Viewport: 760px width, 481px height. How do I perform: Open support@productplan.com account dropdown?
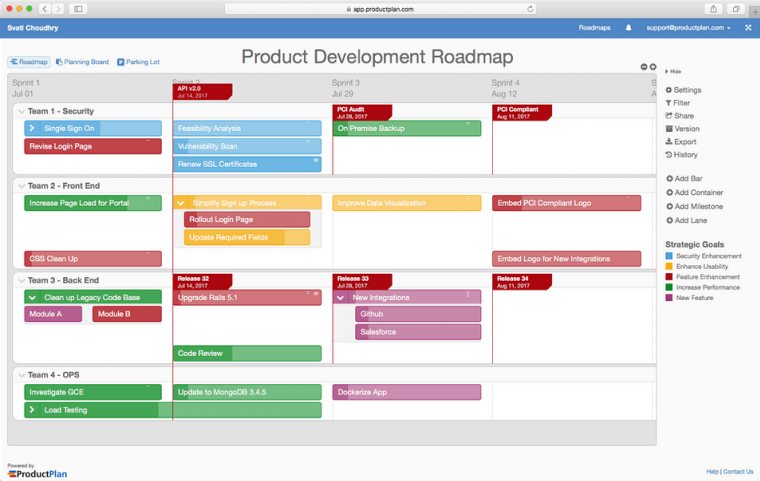click(x=688, y=28)
